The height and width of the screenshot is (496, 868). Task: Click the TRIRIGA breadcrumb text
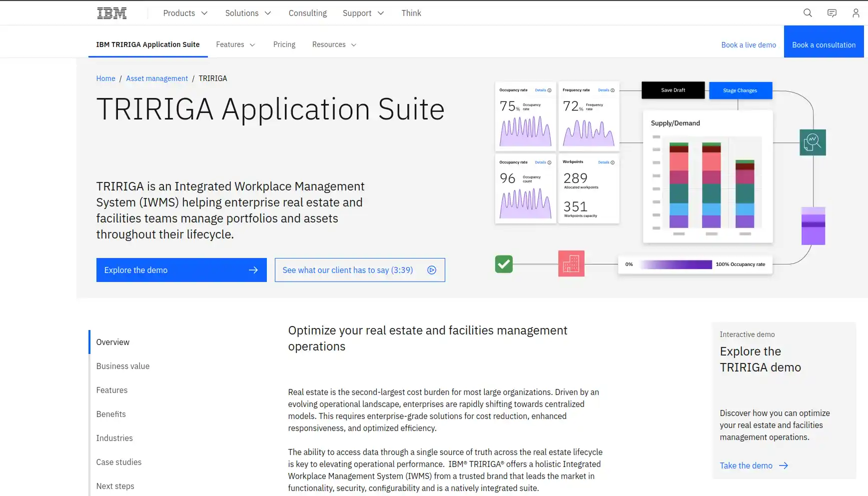point(213,78)
